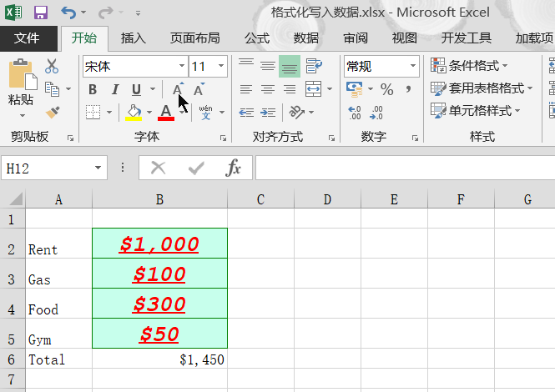Click the Name Box showing H12

point(53,168)
